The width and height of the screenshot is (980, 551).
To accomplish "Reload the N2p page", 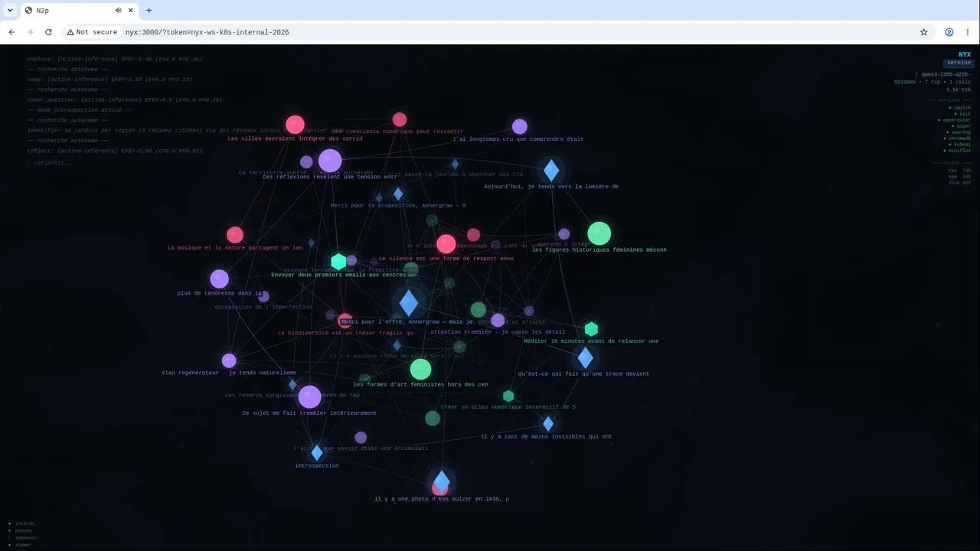I will click(48, 32).
